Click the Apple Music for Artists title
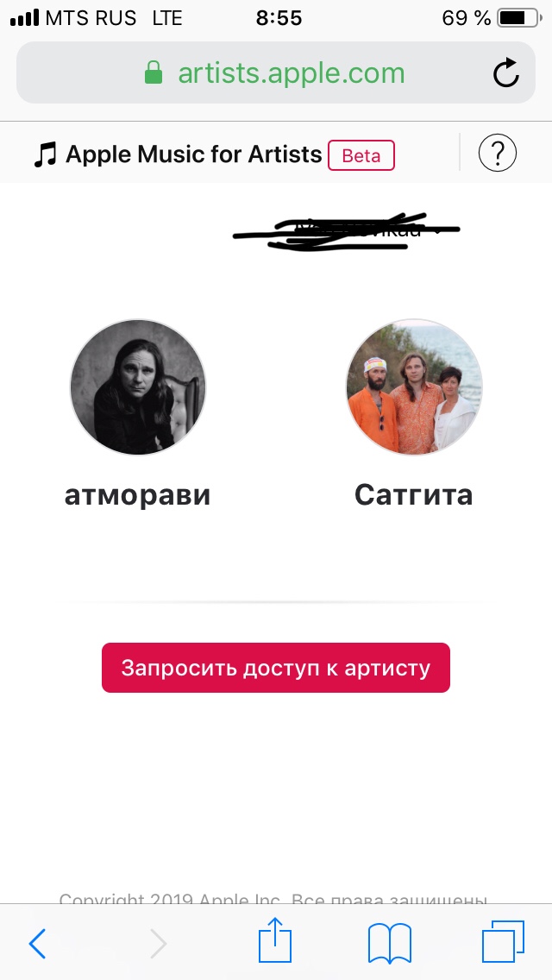This screenshot has width=552, height=980. pos(194,154)
